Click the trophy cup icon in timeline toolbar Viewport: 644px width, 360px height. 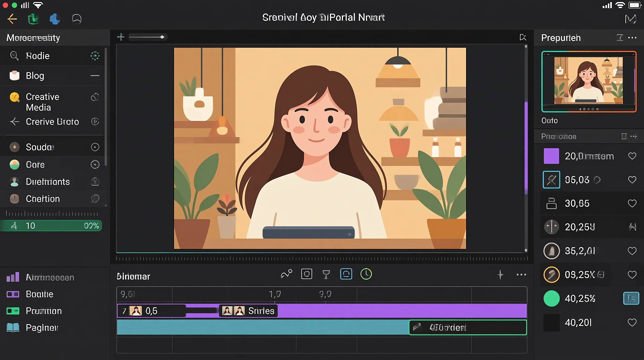326,274
